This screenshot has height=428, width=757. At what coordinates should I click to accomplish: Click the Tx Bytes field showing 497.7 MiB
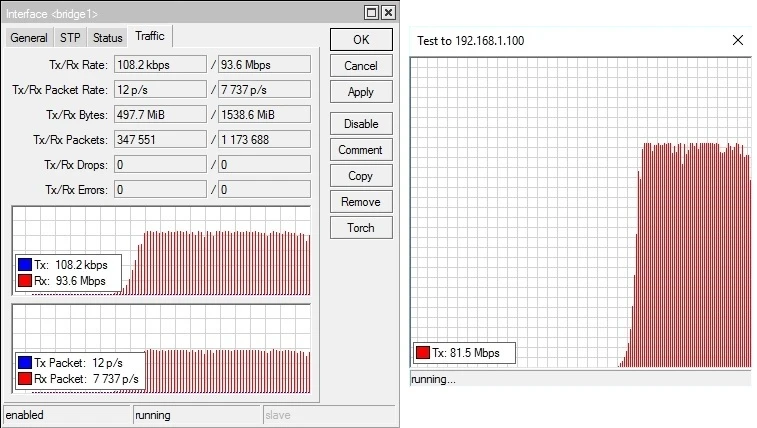pyautogui.click(x=161, y=114)
